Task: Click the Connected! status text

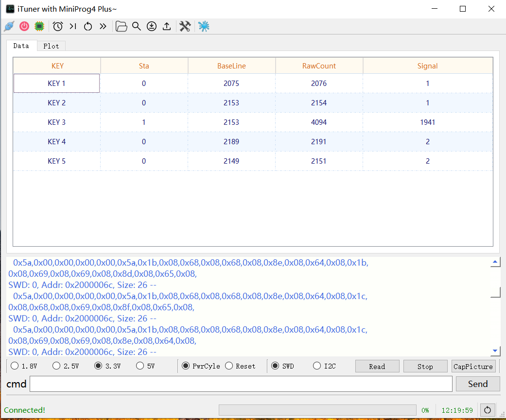Action: (x=24, y=410)
